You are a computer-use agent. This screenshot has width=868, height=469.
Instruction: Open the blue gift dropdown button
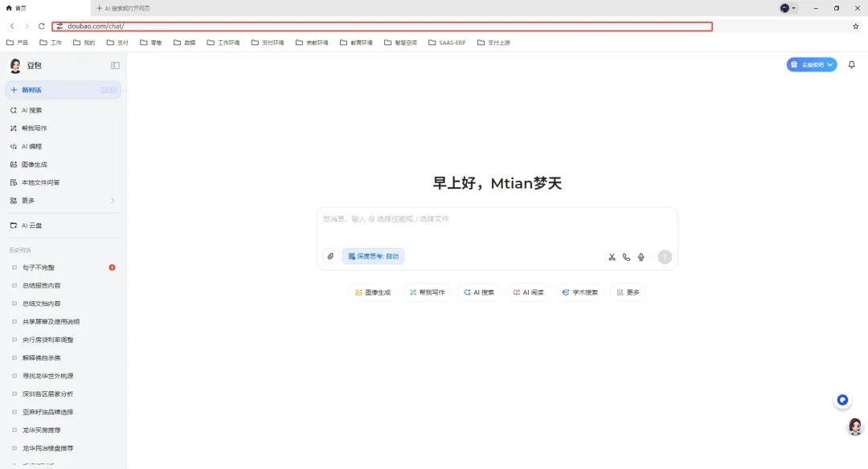pos(811,64)
